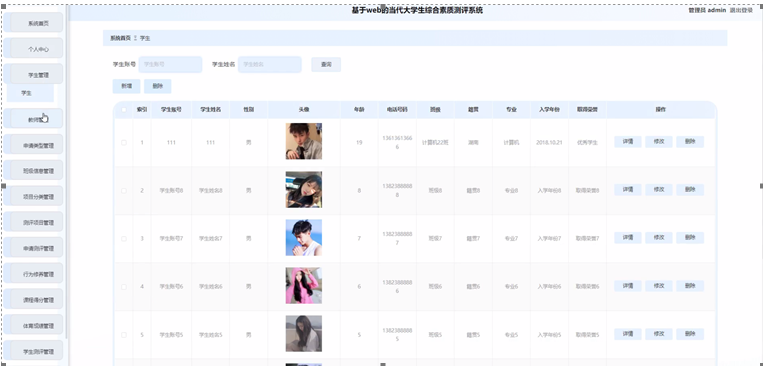Image resolution: width=763 pixels, height=366 pixels.
Task: Select the 湖南 hometown cell
Action: (473, 143)
